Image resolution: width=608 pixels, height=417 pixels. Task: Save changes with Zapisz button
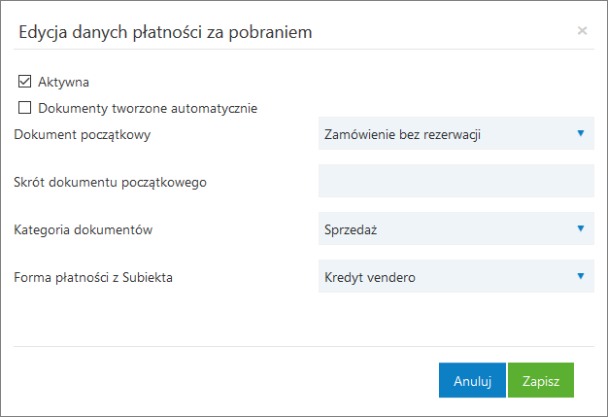(540, 381)
